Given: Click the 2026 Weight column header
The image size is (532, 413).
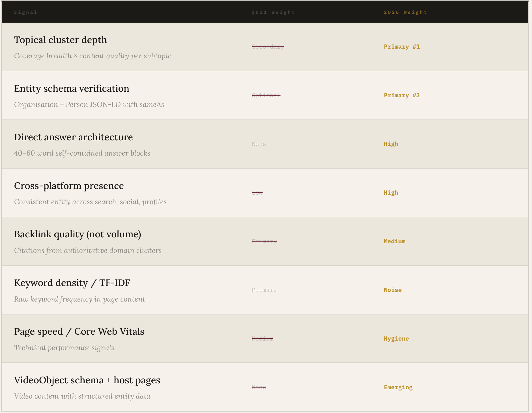Looking at the screenshot, I should (405, 12).
